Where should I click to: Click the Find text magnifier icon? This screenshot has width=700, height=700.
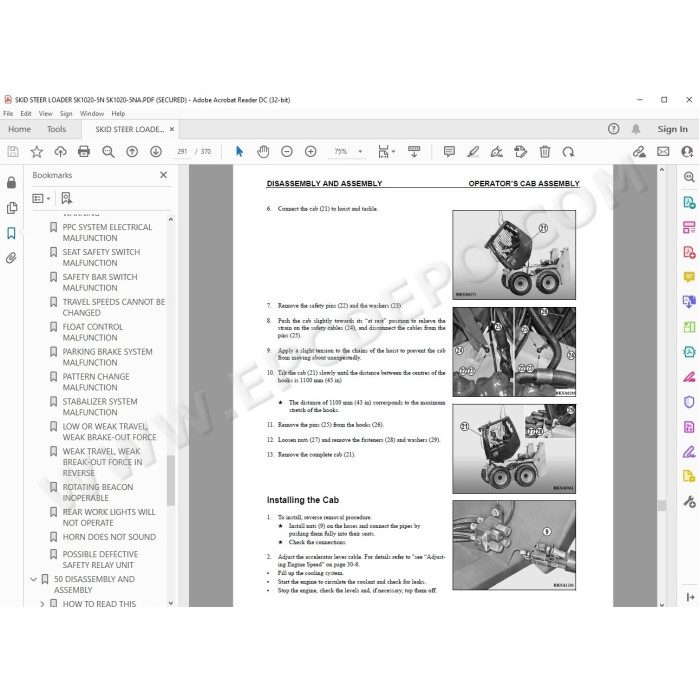pyautogui.click(x=108, y=152)
